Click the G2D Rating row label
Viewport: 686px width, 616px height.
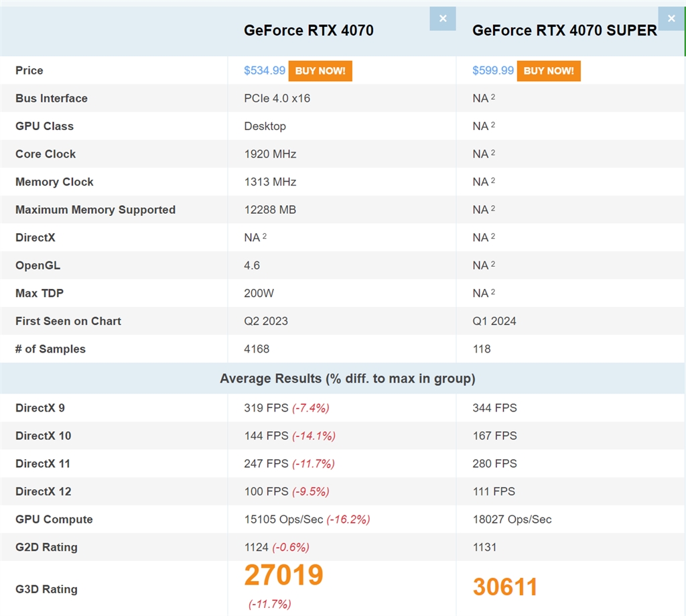[x=46, y=547]
